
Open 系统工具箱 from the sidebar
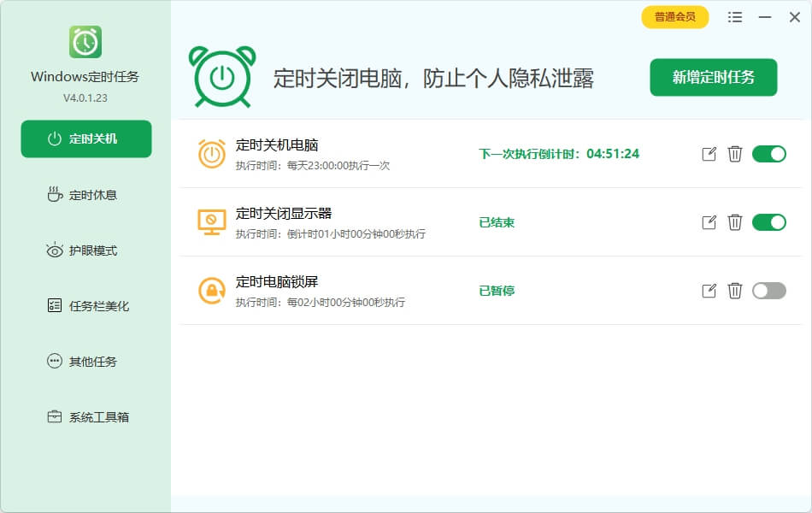coord(86,417)
